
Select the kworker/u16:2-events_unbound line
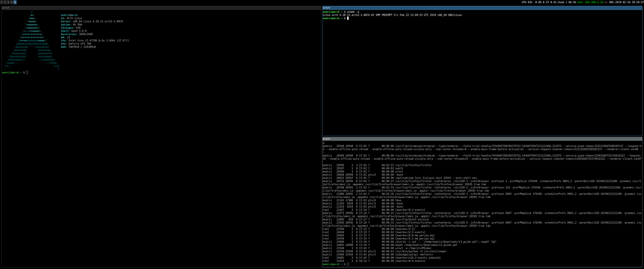381,258
